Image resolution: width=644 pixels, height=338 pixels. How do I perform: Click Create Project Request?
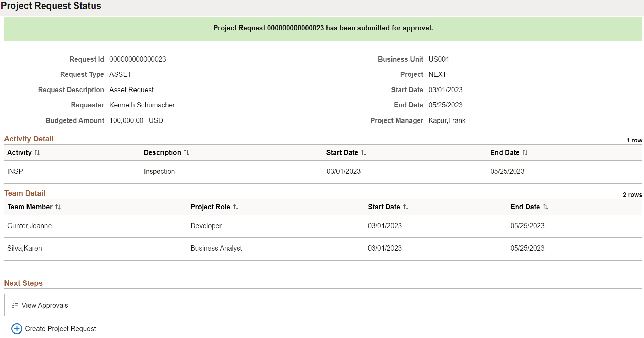61,329
